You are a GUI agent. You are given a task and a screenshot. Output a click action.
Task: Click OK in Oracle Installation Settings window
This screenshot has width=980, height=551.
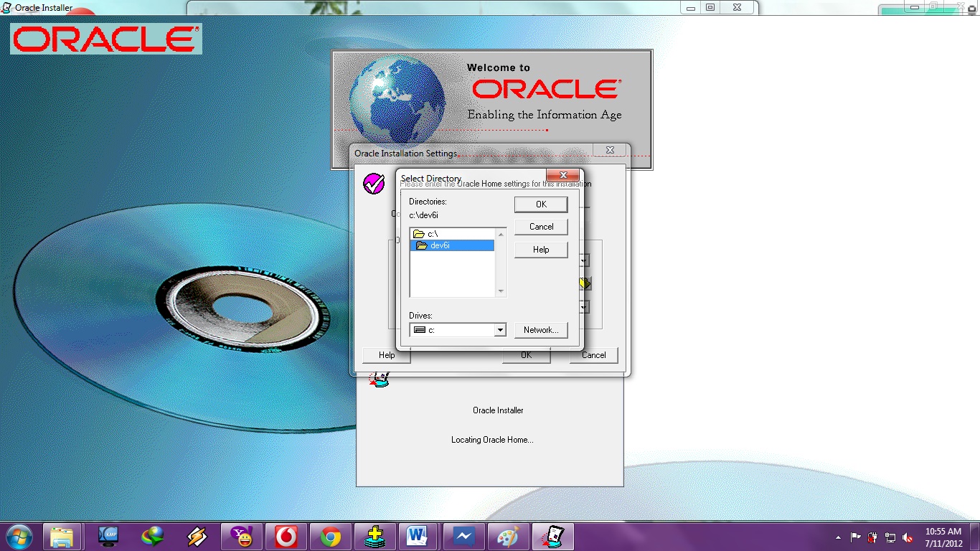[526, 355]
